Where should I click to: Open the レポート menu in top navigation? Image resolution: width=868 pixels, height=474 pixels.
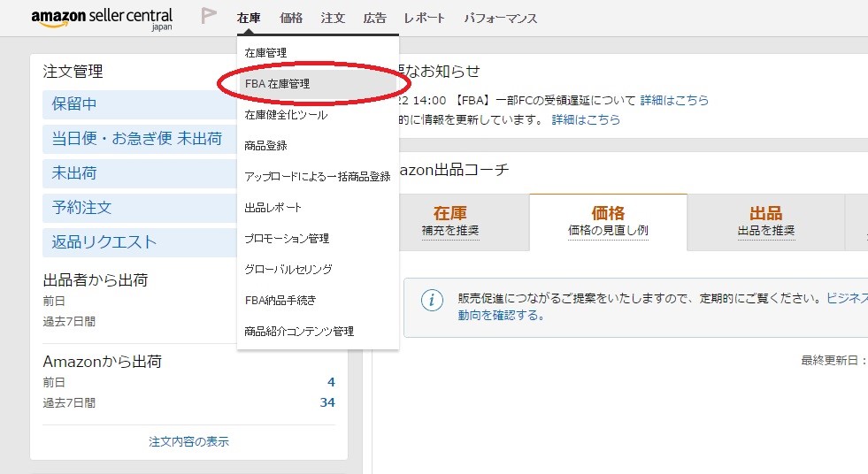coord(424,19)
